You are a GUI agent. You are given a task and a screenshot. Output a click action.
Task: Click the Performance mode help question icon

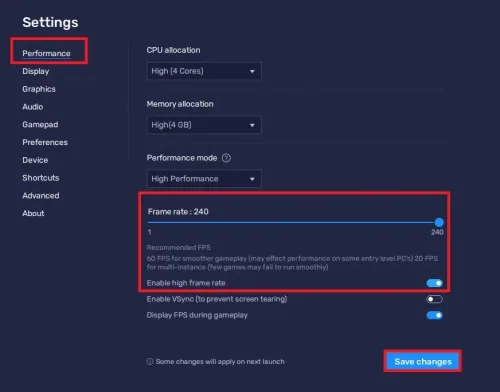click(x=226, y=158)
